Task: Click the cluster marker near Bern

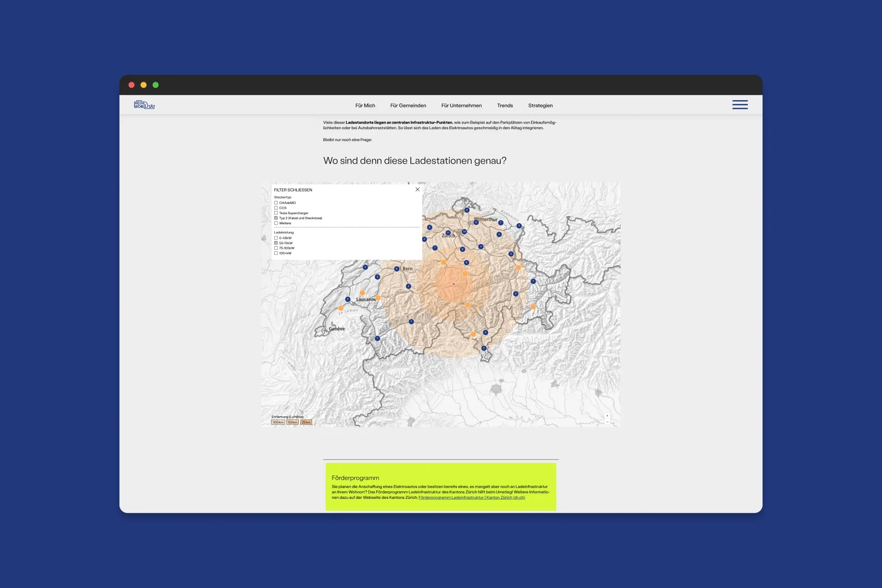Action: coord(396,268)
